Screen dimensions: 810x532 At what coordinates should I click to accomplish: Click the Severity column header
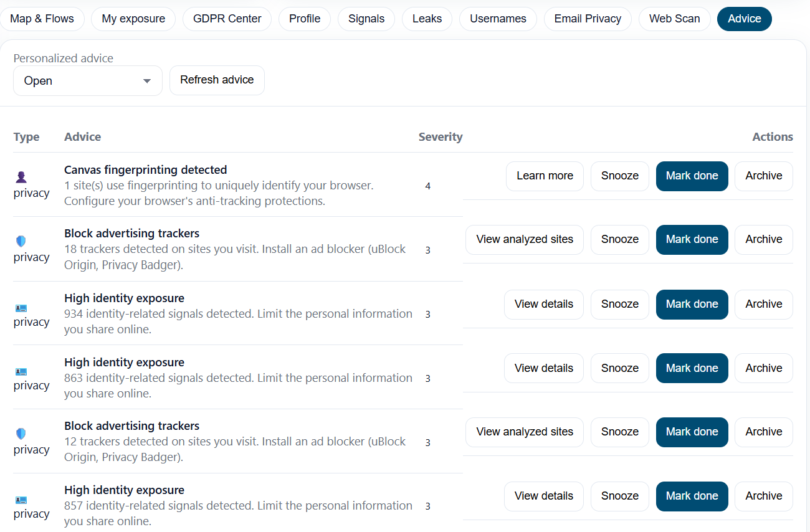pyautogui.click(x=441, y=136)
